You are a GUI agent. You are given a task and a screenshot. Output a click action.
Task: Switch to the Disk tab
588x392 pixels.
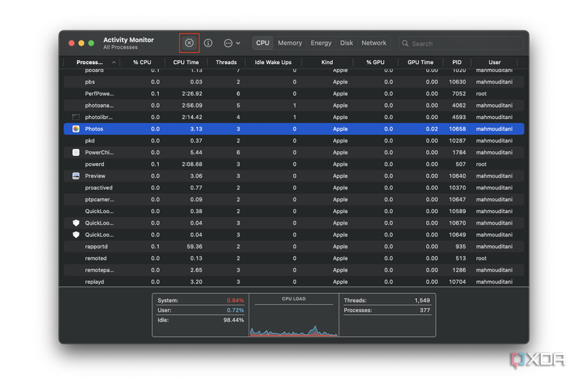[346, 43]
